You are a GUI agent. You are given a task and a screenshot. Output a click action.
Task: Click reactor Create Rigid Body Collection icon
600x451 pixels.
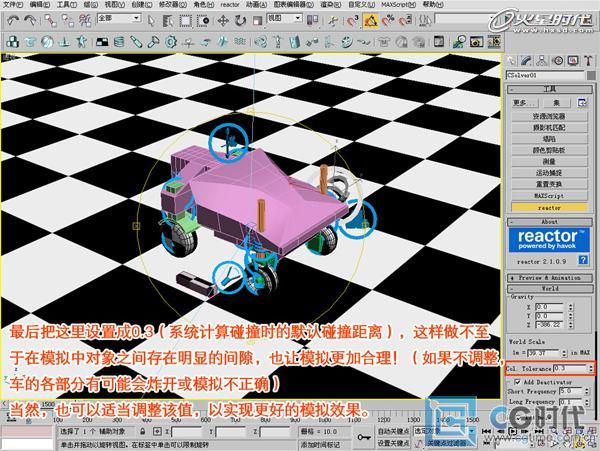tap(13, 42)
